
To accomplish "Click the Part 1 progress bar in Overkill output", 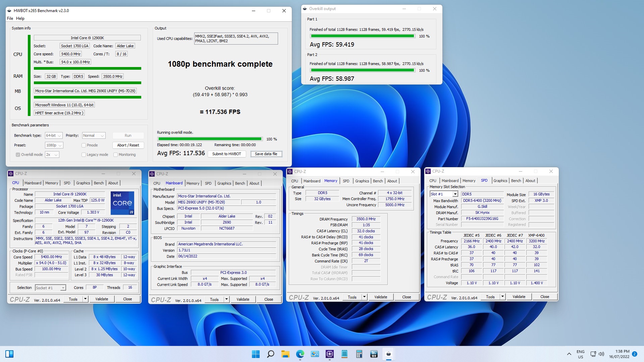I will [x=362, y=36].
